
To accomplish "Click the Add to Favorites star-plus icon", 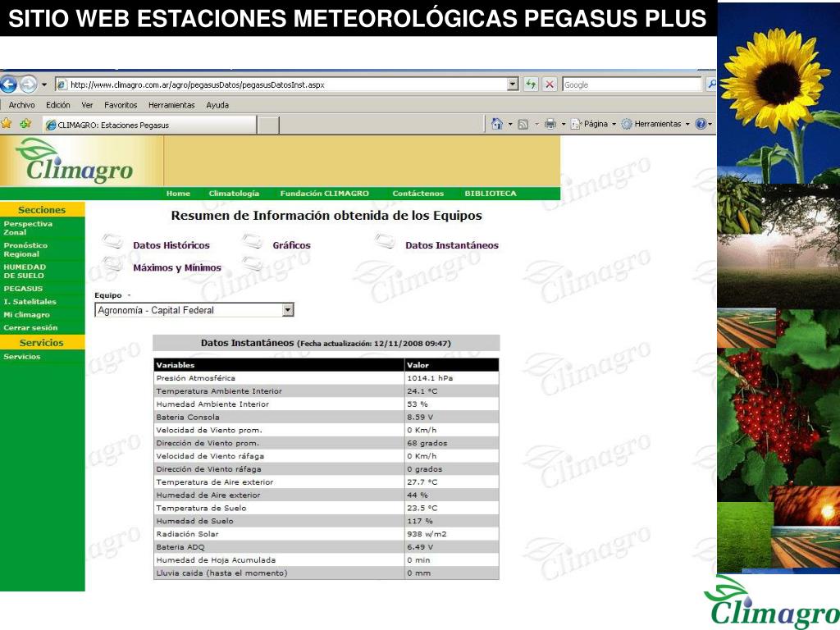I will [x=25, y=124].
